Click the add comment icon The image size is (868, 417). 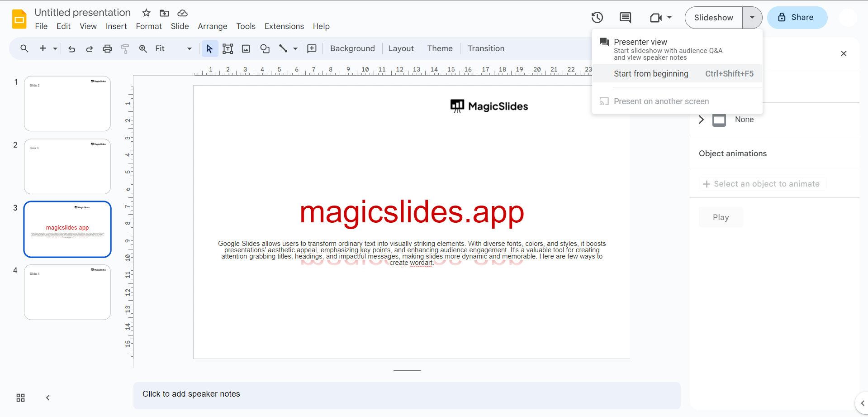tap(312, 48)
